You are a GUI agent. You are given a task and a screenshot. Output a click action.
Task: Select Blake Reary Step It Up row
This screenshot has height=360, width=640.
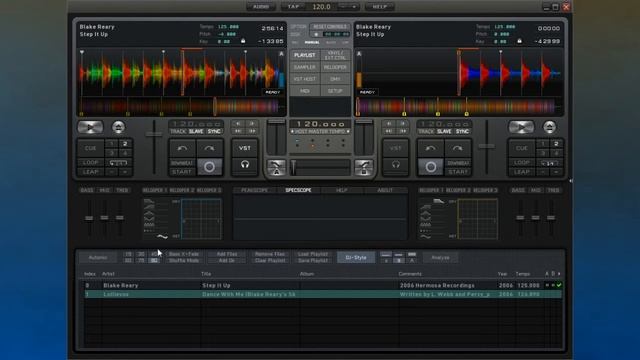322,286
